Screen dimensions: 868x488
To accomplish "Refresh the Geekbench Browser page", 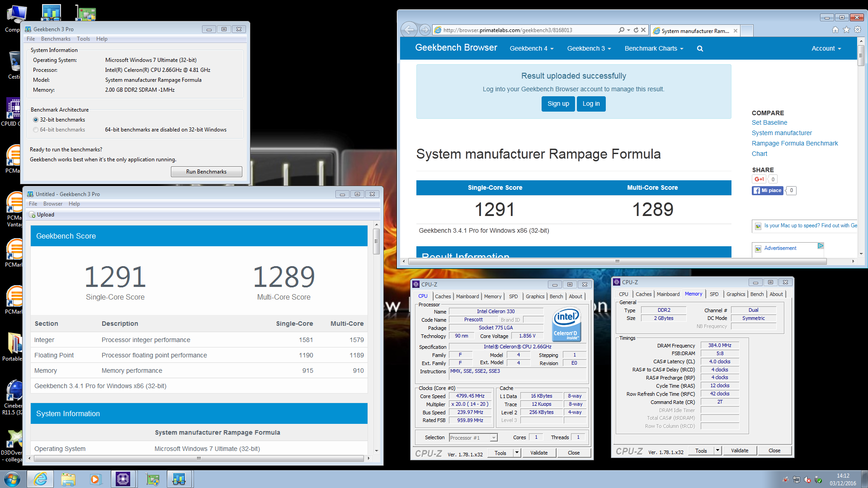I will [636, 30].
